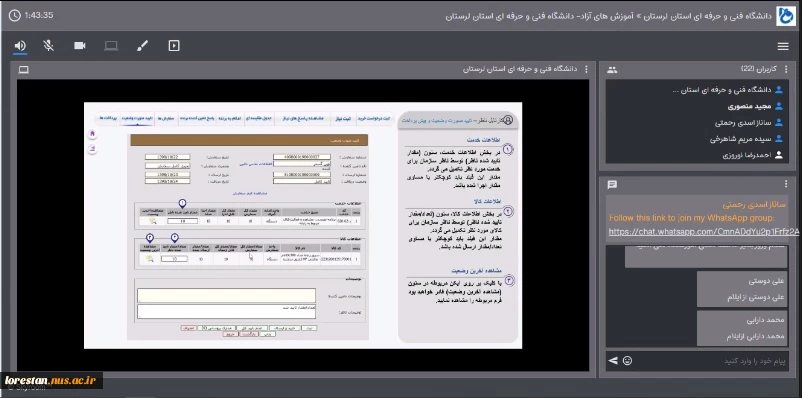Select the whiteboard brush icon
Image resolution: width=802 pixels, height=398 pixels.
pyautogui.click(x=143, y=46)
